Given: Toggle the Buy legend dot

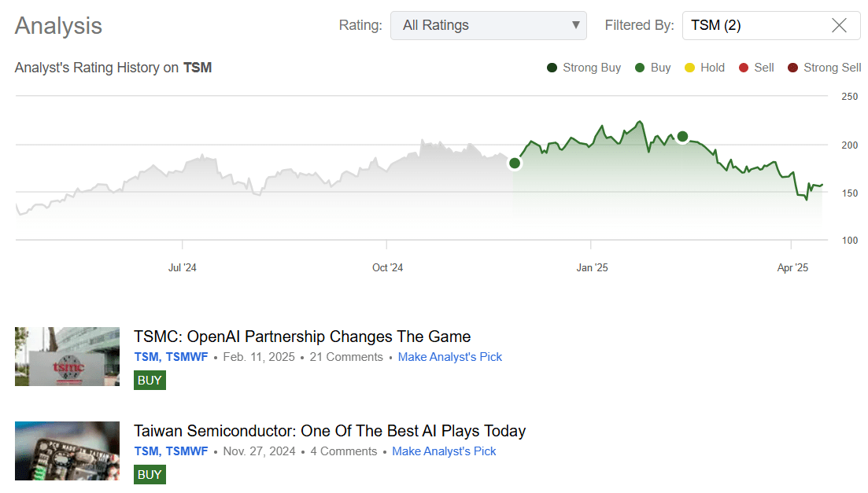Looking at the screenshot, I should point(640,68).
